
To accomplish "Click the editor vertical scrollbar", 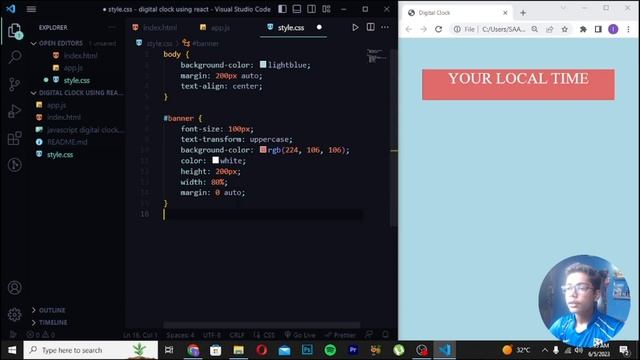I will [393, 137].
